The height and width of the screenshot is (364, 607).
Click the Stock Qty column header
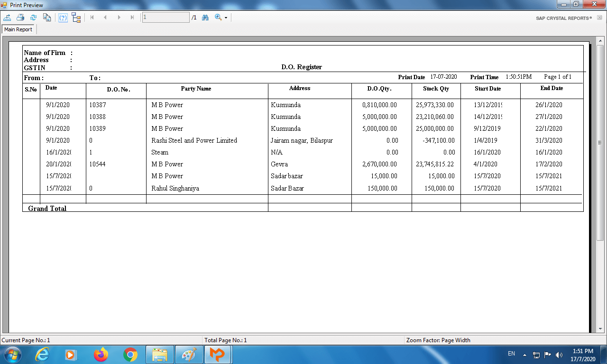tap(436, 89)
